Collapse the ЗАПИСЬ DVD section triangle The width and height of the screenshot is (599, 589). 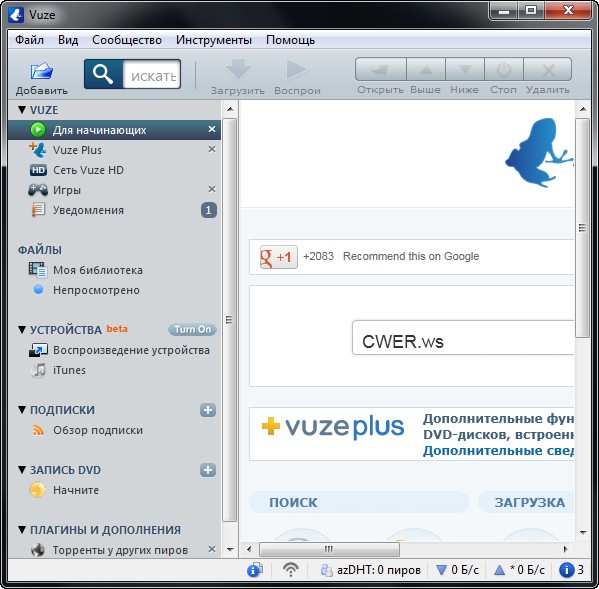(22, 470)
